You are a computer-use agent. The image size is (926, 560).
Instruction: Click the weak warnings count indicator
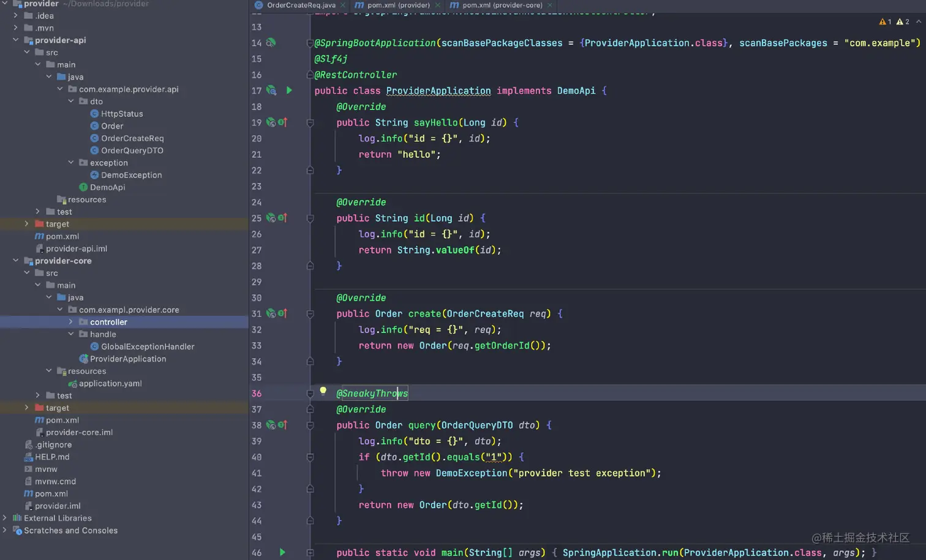tap(903, 21)
